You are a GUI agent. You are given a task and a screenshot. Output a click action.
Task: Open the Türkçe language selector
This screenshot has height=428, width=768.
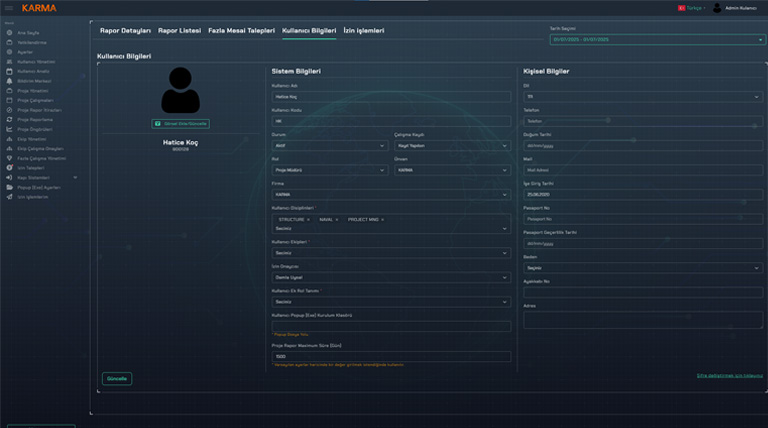click(x=693, y=8)
